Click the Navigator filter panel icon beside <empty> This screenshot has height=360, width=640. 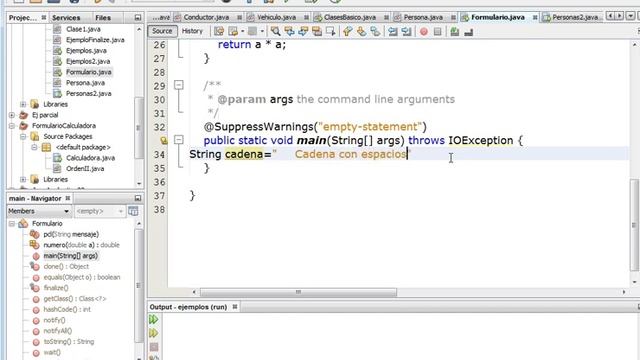tap(133, 211)
